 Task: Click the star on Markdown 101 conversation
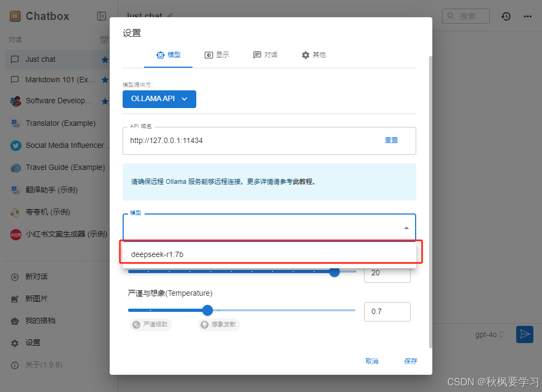pos(105,80)
